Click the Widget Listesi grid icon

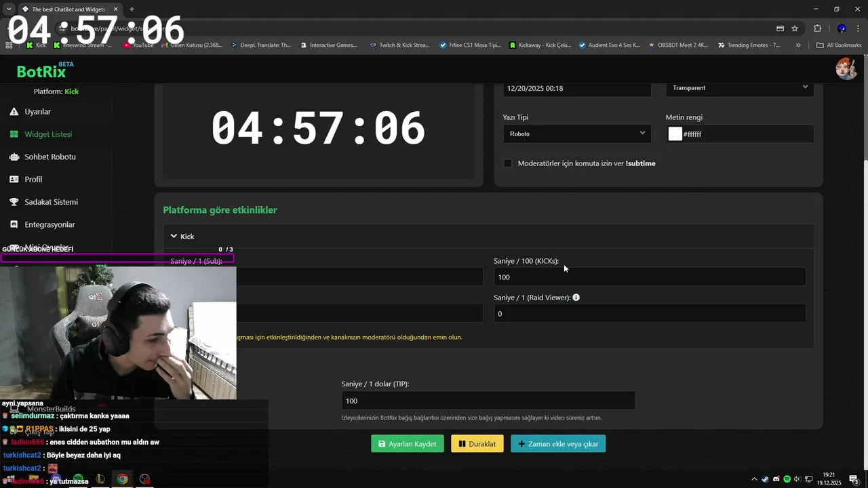14,134
